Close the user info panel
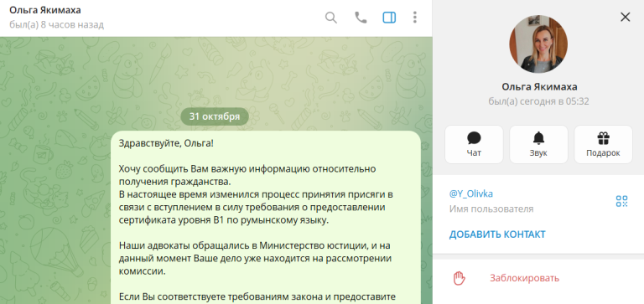Image resolution: width=644 pixels, height=304 pixels. [625, 17]
